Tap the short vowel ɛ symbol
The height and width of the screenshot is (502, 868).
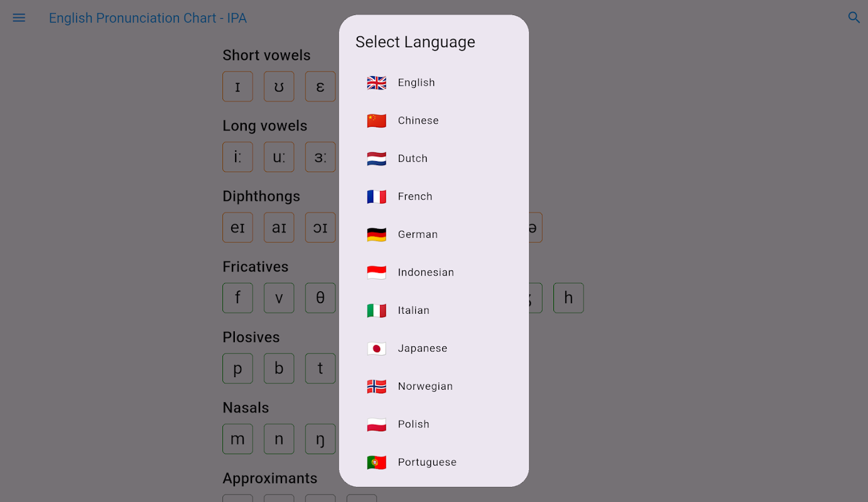click(x=320, y=87)
